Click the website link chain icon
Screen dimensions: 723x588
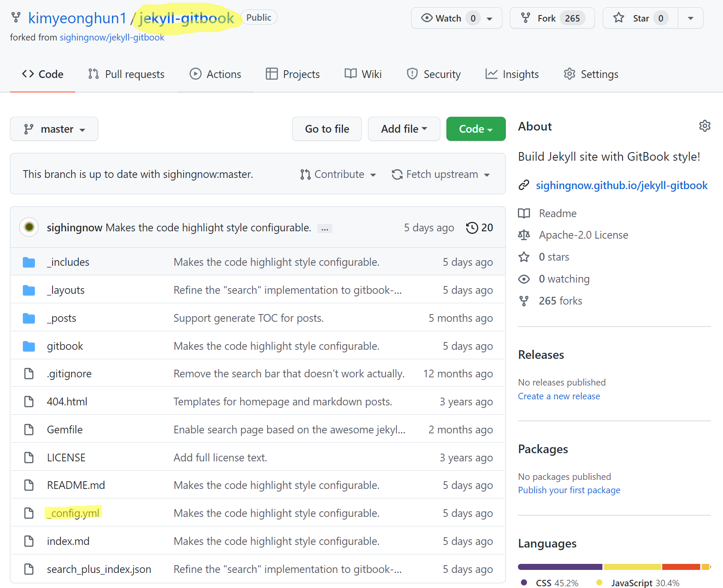pos(524,185)
